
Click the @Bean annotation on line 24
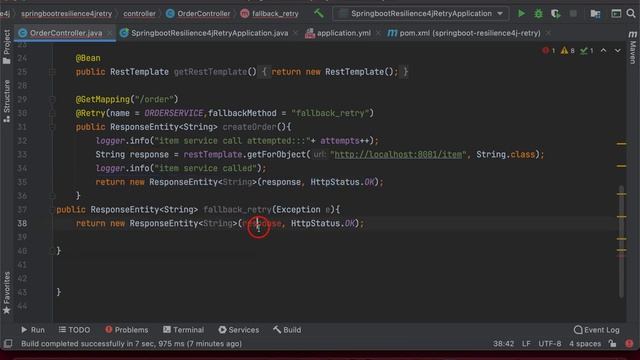point(88,58)
